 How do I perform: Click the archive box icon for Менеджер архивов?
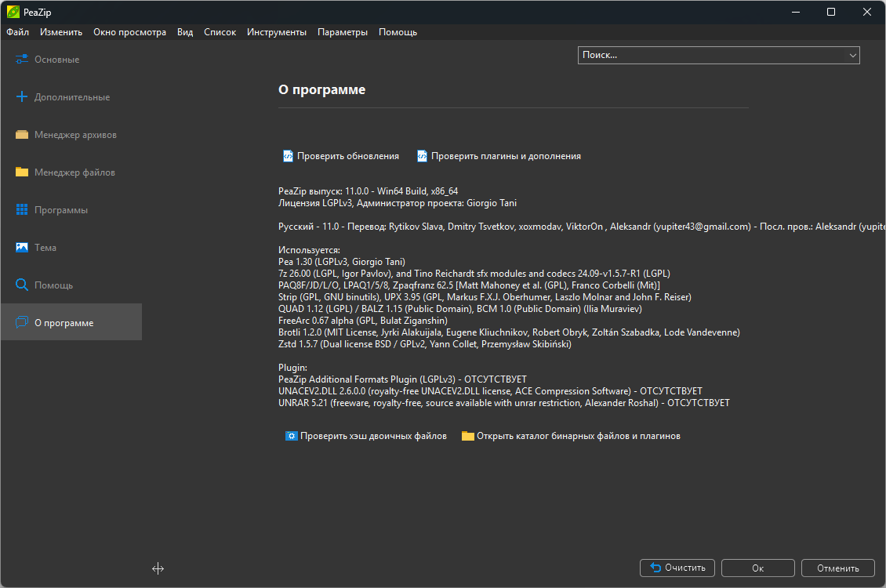[x=21, y=134]
